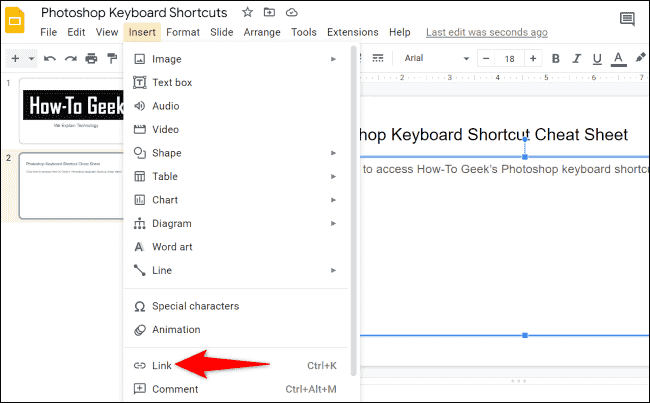Toggle bold formatting

coord(556,58)
